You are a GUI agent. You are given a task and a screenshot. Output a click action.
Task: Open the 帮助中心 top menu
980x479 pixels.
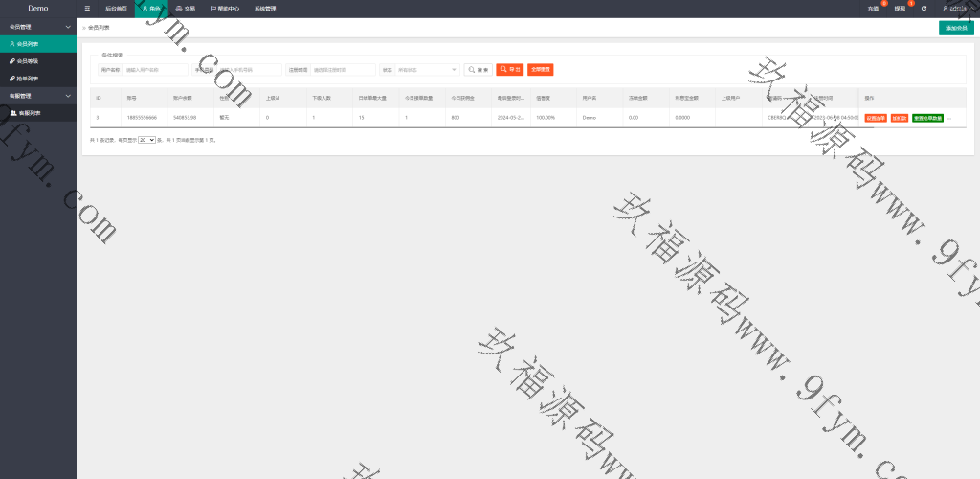coord(225,8)
